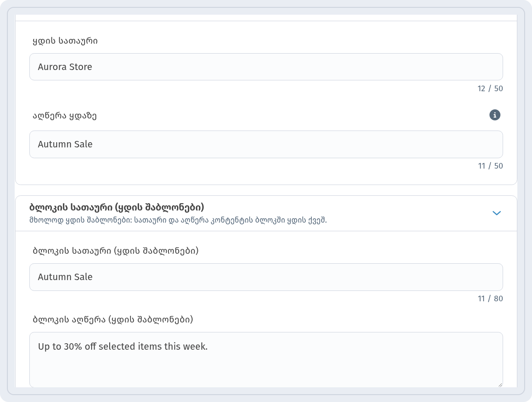
Task: Focus the ყდის სათაური field with Aurora Store
Action: click(x=266, y=67)
